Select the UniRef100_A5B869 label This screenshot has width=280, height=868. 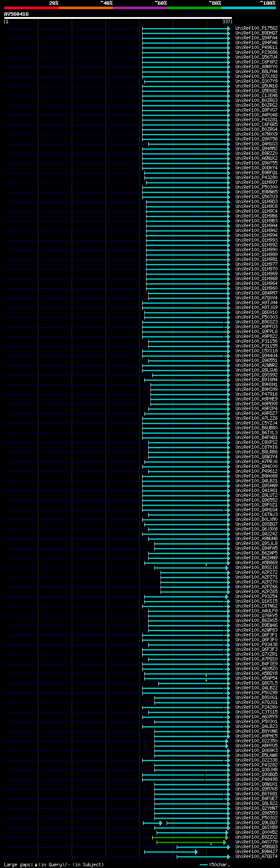coord(256,562)
